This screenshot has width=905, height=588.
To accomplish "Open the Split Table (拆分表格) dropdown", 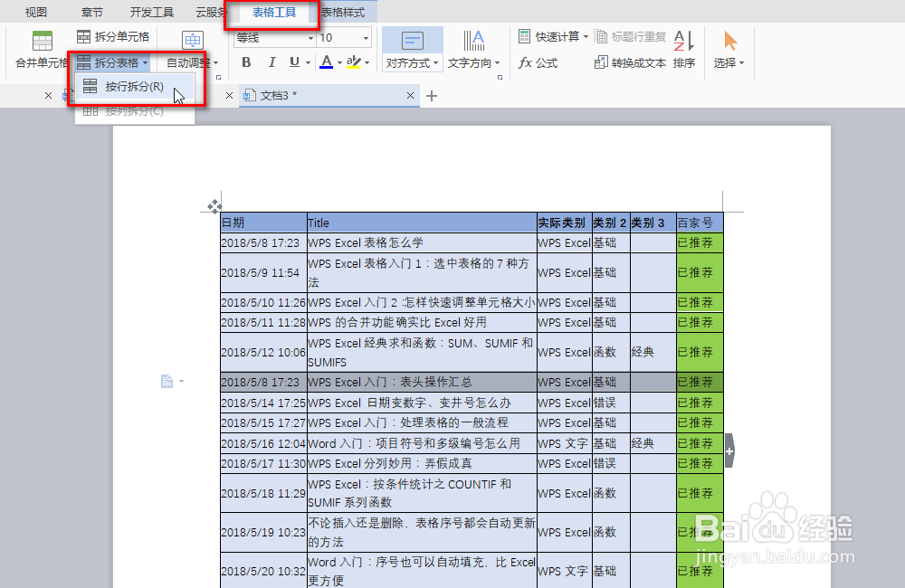I will point(112,62).
